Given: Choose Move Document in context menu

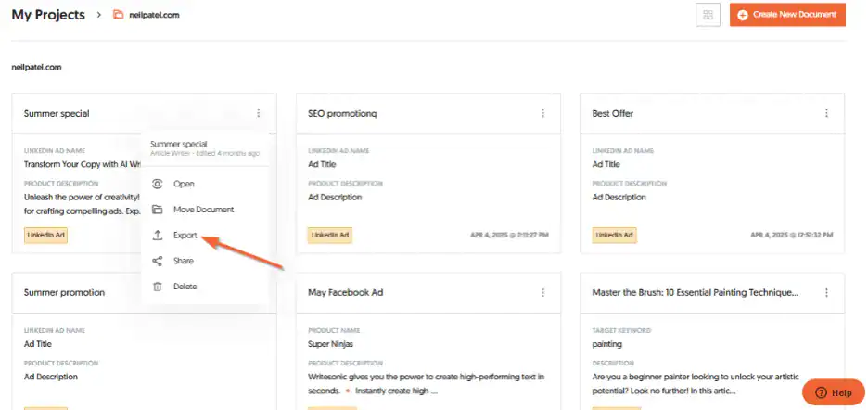Looking at the screenshot, I should coord(203,210).
